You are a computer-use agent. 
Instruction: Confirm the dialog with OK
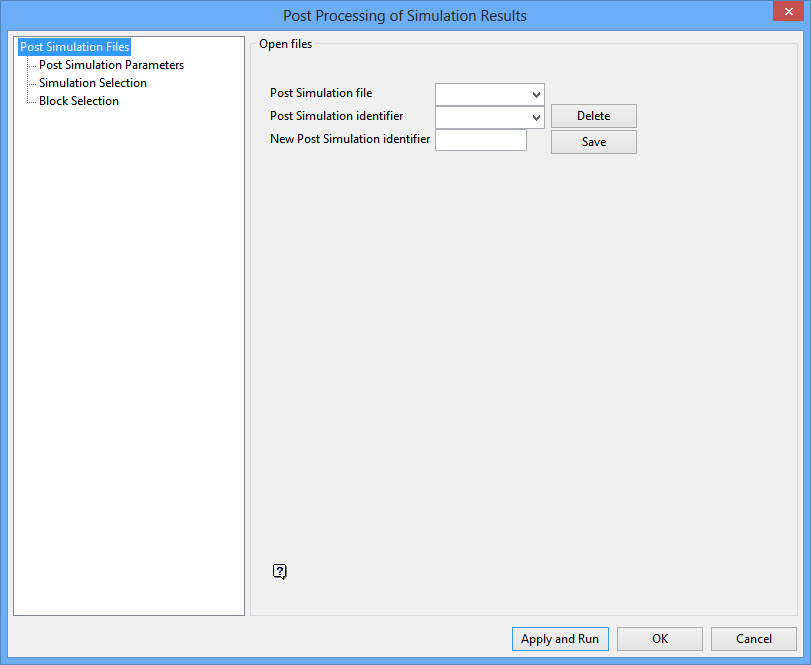point(659,639)
